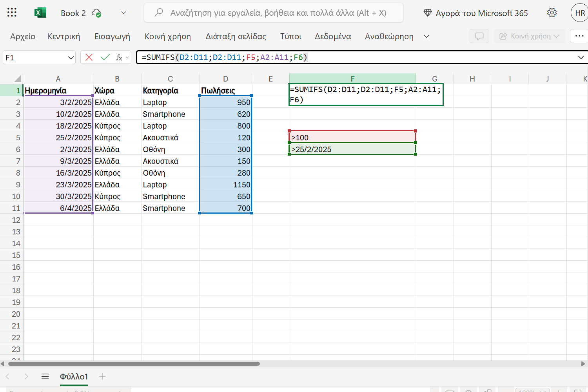The width and height of the screenshot is (588, 392).
Task: Open the HR account avatar
Action: [x=580, y=13]
